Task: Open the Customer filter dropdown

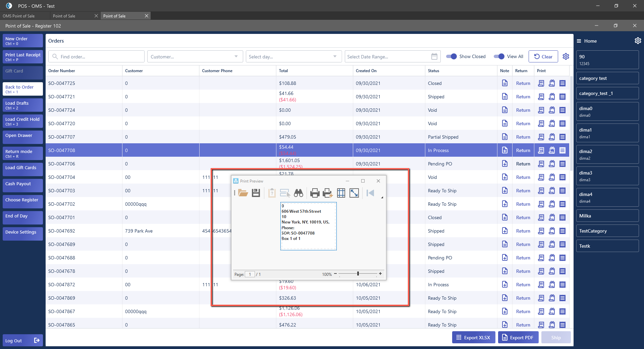Action: click(195, 57)
